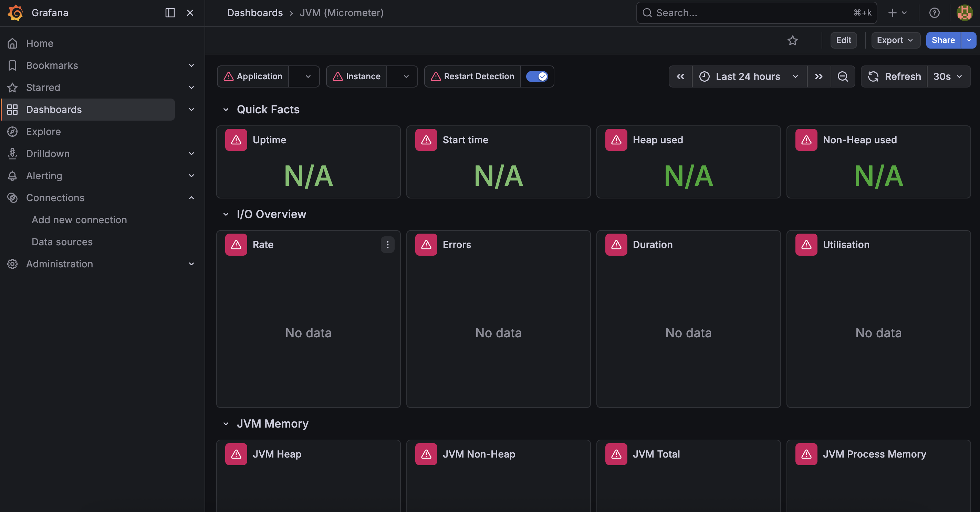Screen dimensions: 980x512
Task: Open the Rate panel three-dot menu
Action: click(x=387, y=245)
